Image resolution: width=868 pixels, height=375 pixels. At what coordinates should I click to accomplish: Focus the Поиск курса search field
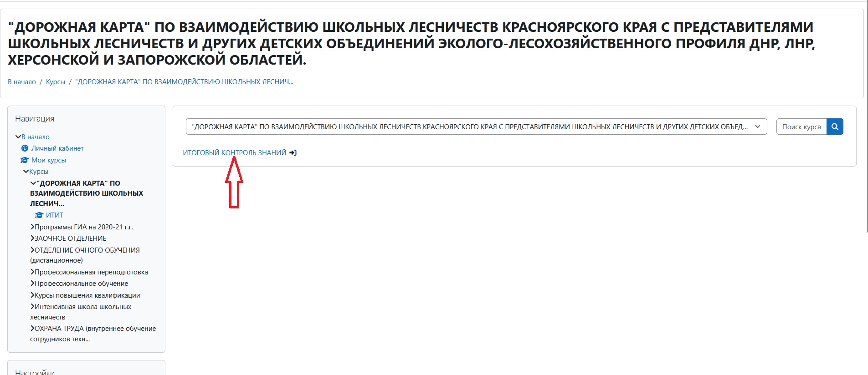point(801,127)
